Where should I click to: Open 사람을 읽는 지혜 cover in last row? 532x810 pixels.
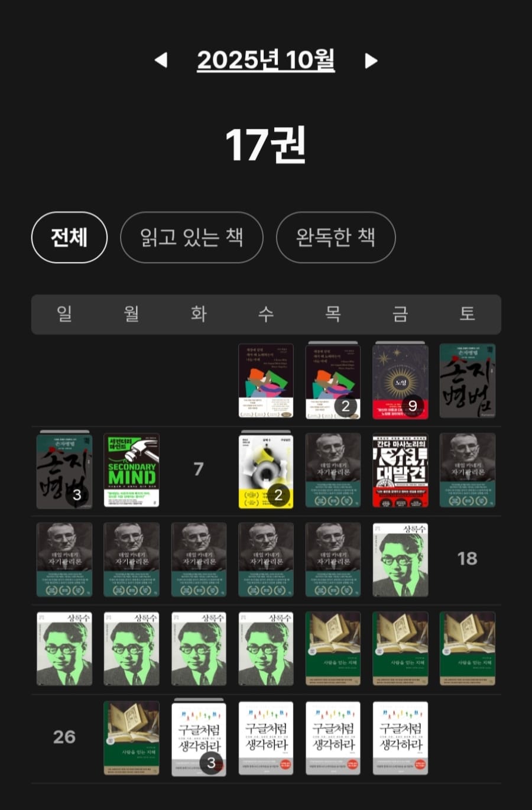(131, 738)
